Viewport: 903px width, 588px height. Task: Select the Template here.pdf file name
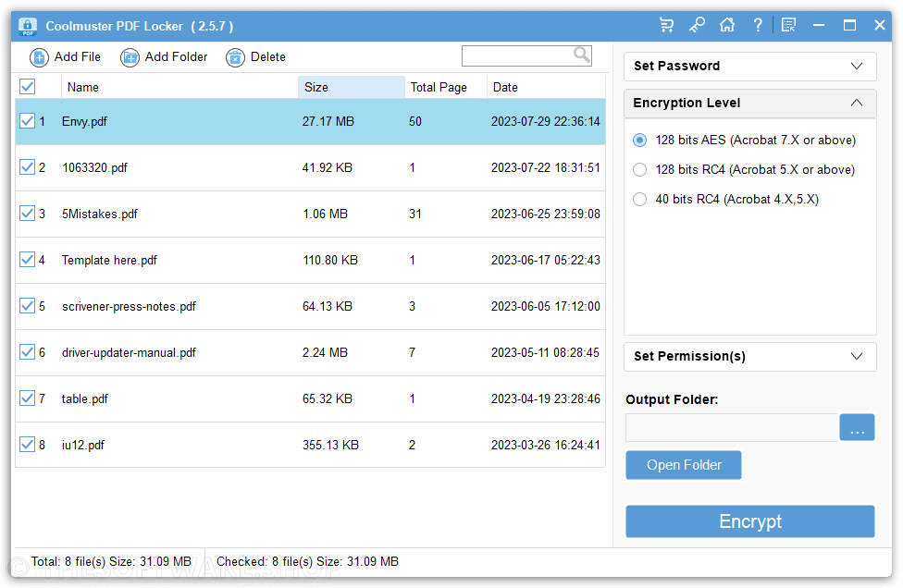[x=109, y=260]
